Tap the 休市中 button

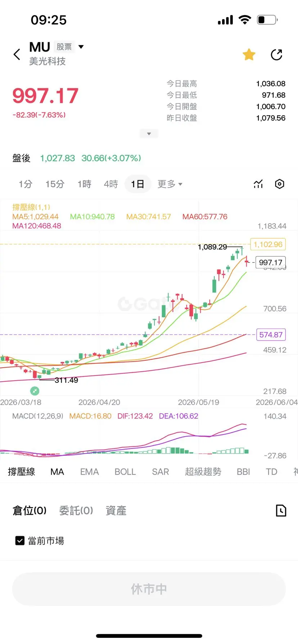pos(149,589)
